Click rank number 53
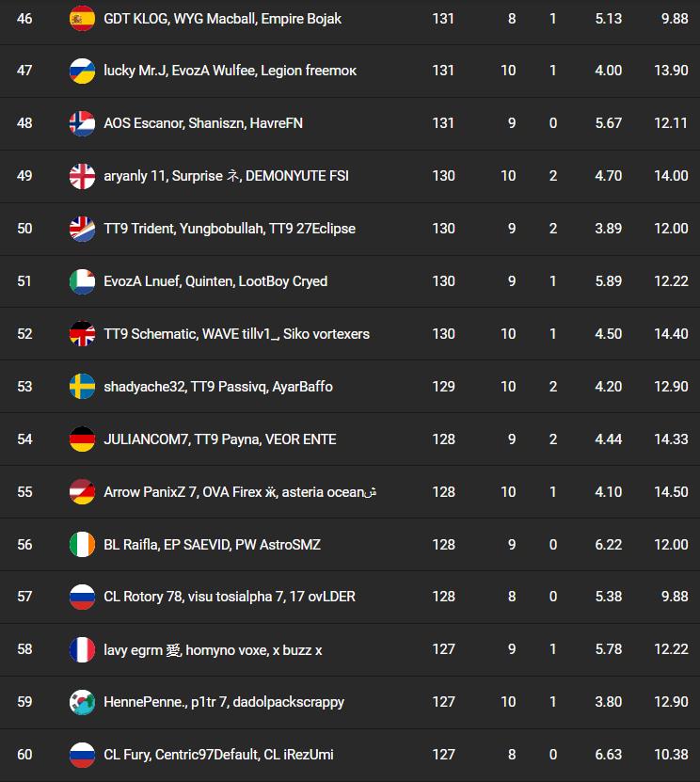Image resolution: width=700 pixels, height=782 pixels. 24,387
